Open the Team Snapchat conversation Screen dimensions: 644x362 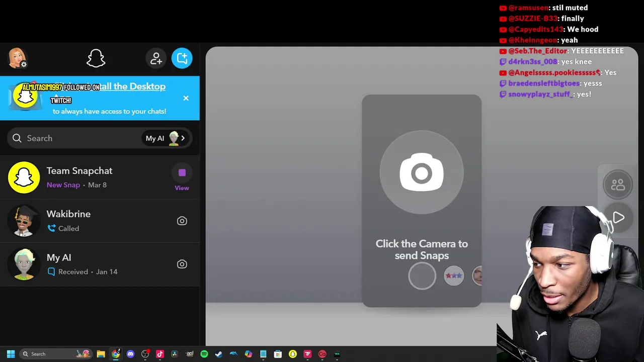click(100, 177)
